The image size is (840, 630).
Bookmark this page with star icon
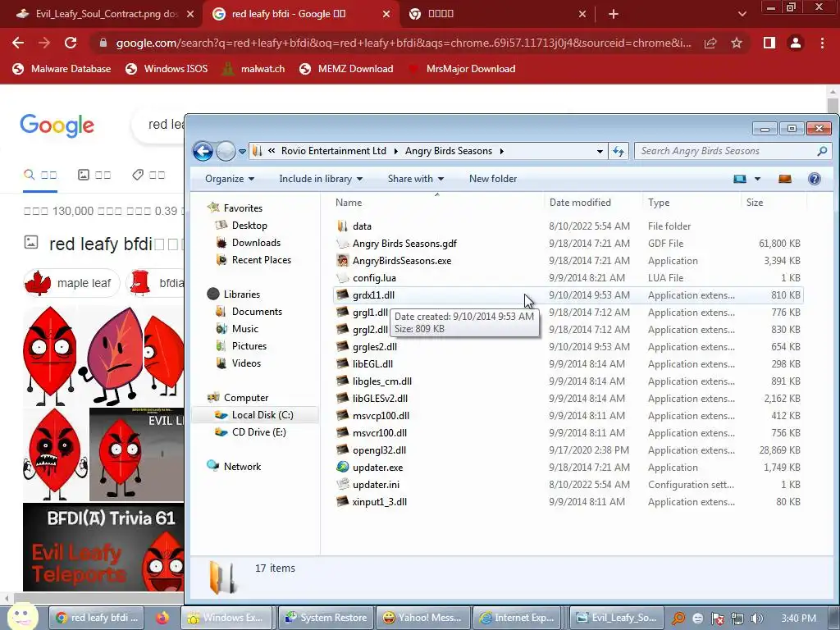[x=737, y=43]
